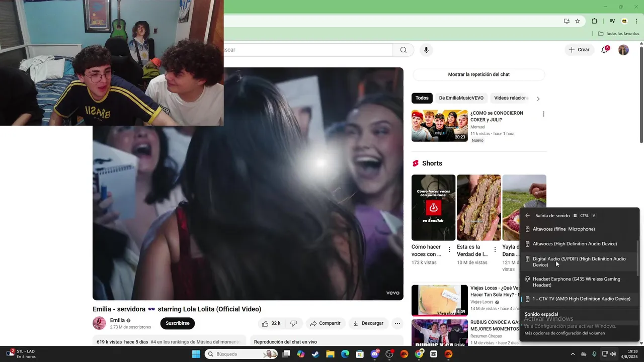
Task: Start voice search with the microphone icon
Action: (x=426, y=50)
